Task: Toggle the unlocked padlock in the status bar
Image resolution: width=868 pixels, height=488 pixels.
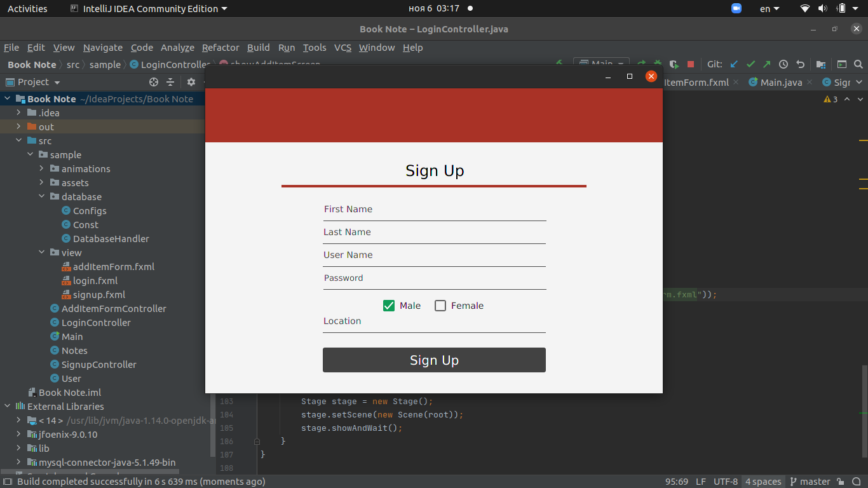Action: [840, 482]
